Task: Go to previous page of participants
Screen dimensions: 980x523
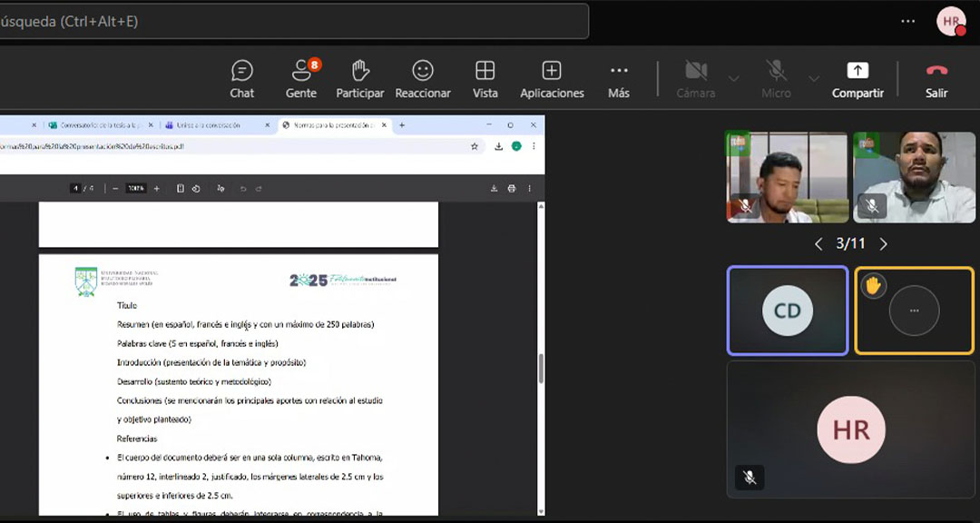Action: pos(818,243)
